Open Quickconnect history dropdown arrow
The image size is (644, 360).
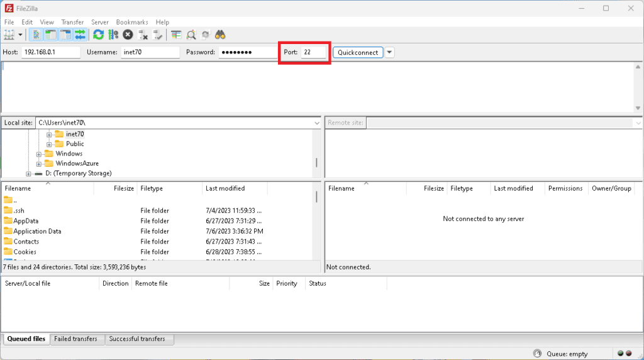click(x=389, y=53)
